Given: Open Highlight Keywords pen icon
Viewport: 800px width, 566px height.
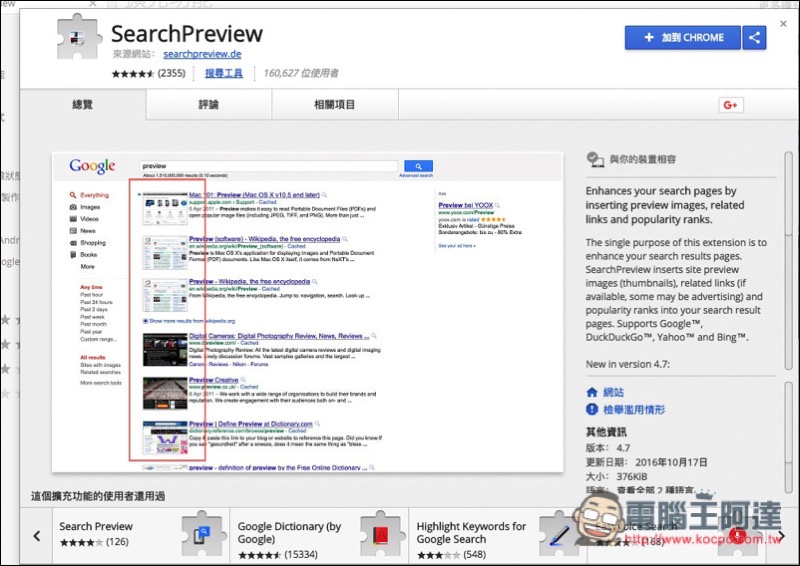Looking at the screenshot, I should [x=558, y=535].
